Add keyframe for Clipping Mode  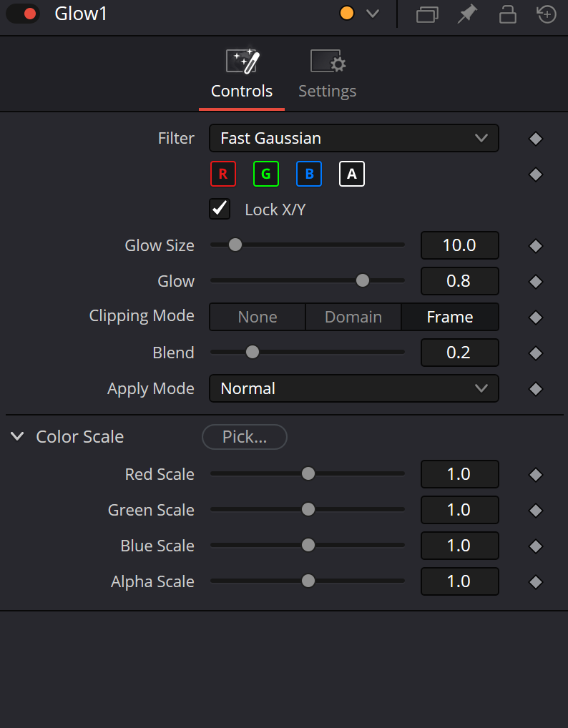(x=536, y=318)
